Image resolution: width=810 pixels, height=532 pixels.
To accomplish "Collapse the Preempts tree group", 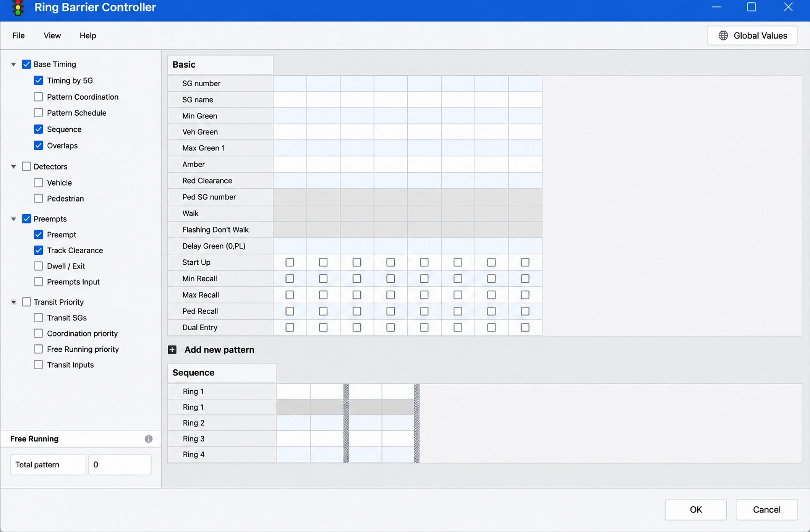I will tap(13, 219).
